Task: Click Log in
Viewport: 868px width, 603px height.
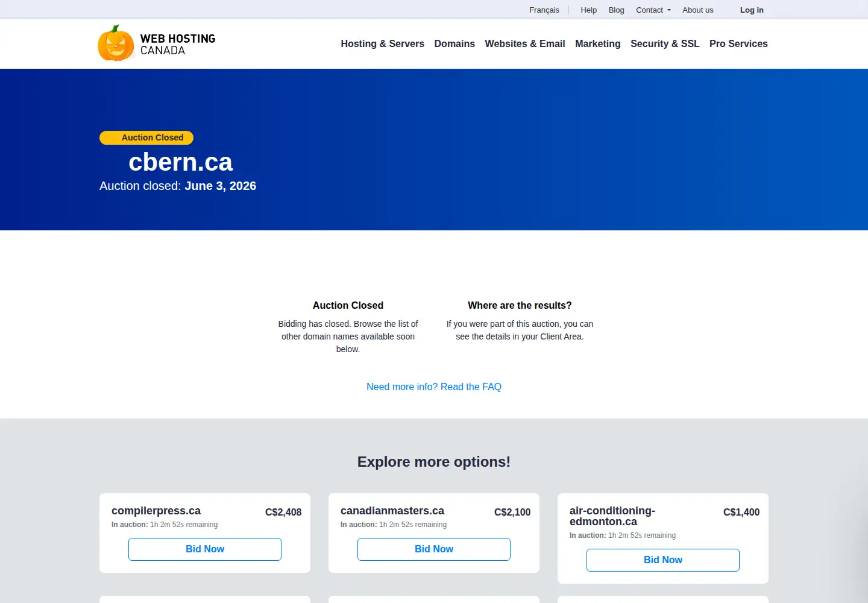Action: pos(752,10)
